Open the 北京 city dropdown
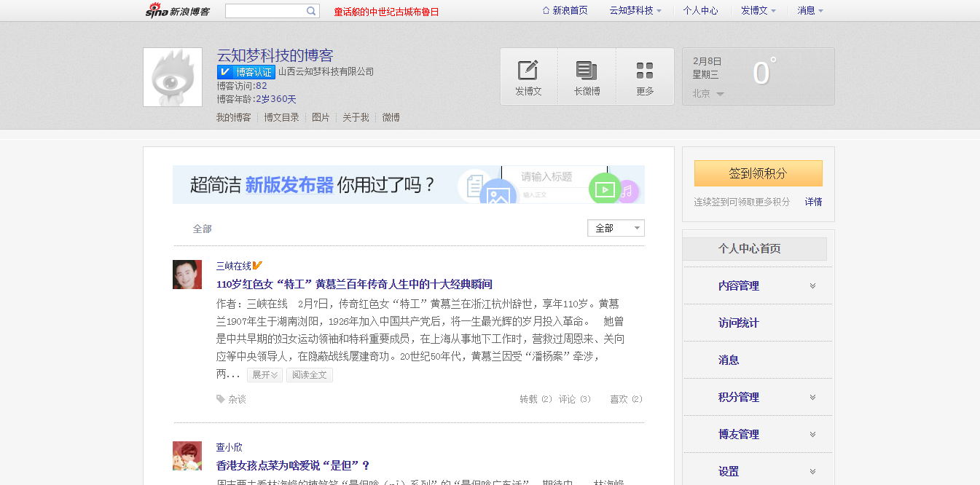 pyautogui.click(x=708, y=94)
